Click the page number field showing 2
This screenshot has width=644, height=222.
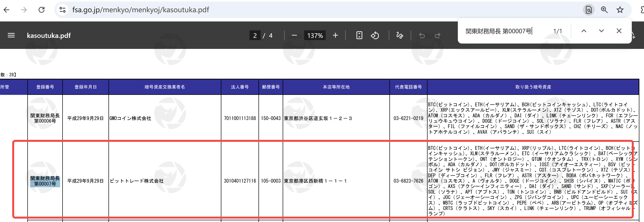(255, 35)
